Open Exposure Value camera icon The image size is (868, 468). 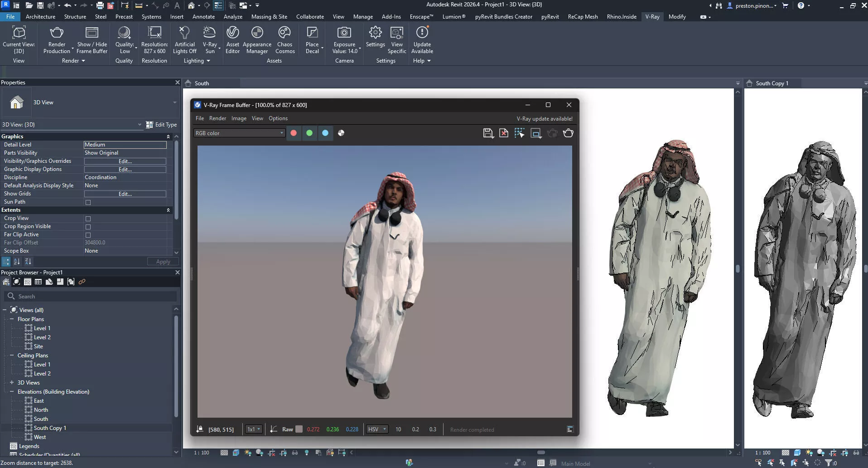tap(344, 33)
